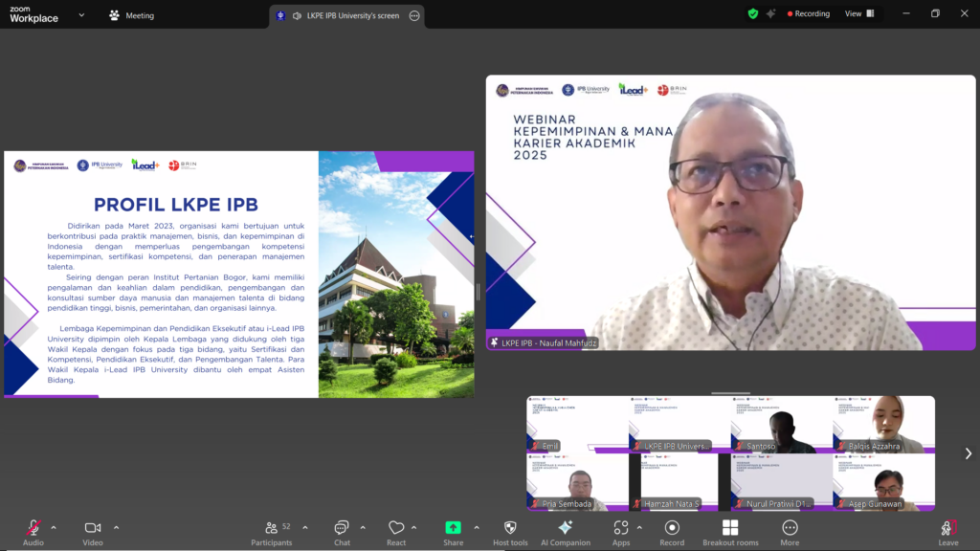
Task: Click the main speaker video of Naufal Mahfudz
Action: [730, 212]
